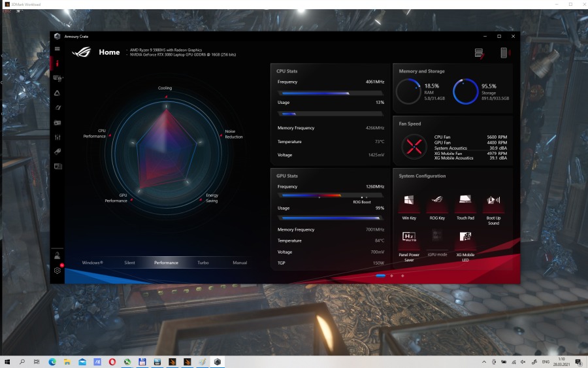Open the deals tag icon in the sidebar
The width and height of the screenshot is (588, 368).
pos(57,152)
